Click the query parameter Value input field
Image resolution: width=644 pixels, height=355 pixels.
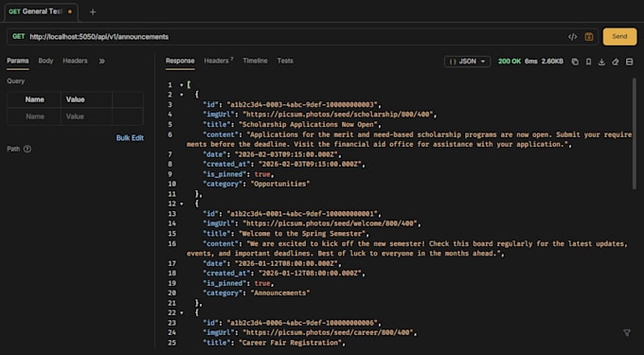click(x=86, y=116)
